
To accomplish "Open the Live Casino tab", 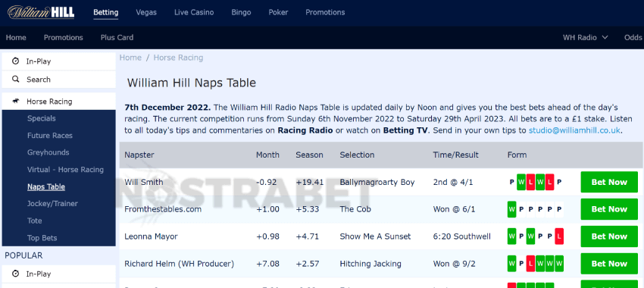I will point(194,12).
